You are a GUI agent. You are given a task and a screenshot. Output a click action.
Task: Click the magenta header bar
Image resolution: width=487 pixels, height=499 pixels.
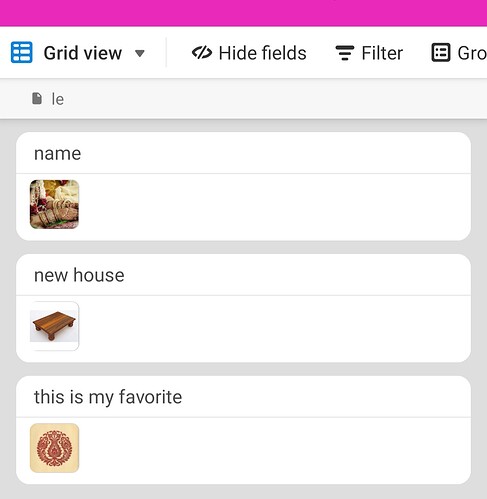click(243, 13)
